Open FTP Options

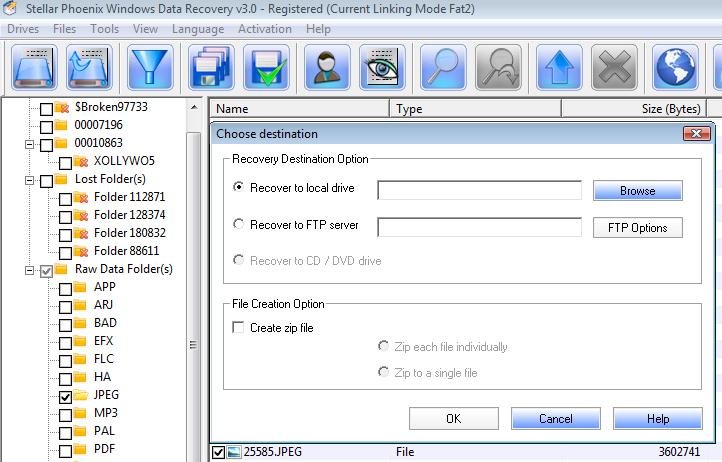638,228
